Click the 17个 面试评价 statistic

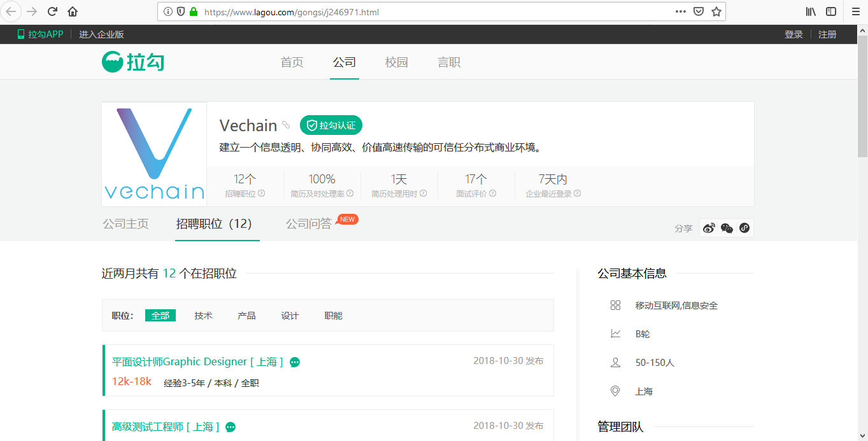[476, 185]
